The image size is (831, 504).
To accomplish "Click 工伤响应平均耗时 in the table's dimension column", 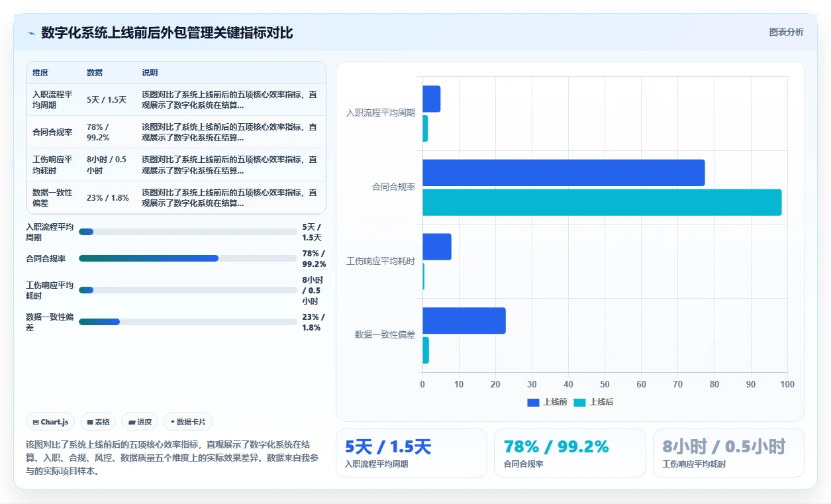I will pos(53,165).
